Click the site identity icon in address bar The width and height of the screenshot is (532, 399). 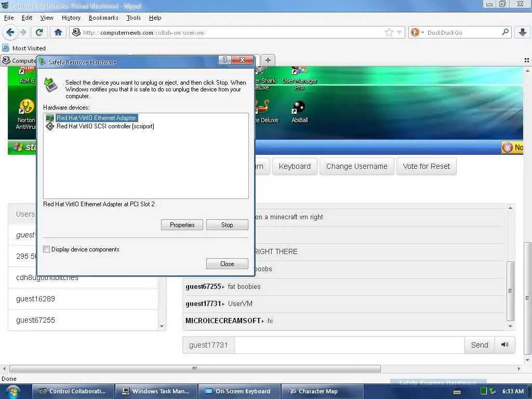[76, 32]
